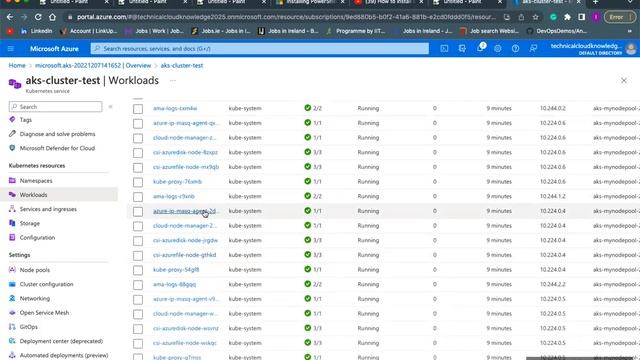Switch to the Installing PowerShell browser tab
This screenshot has height=360, width=640.
(x=310, y=2)
